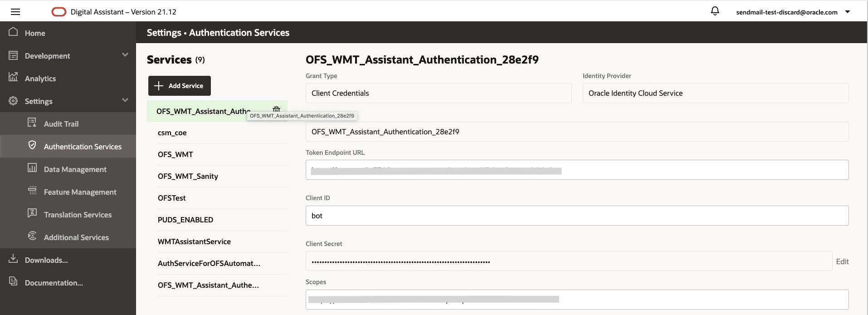The height and width of the screenshot is (315, 868).
Task: Click the Audit Trail icon
Action: coord(32,123)
